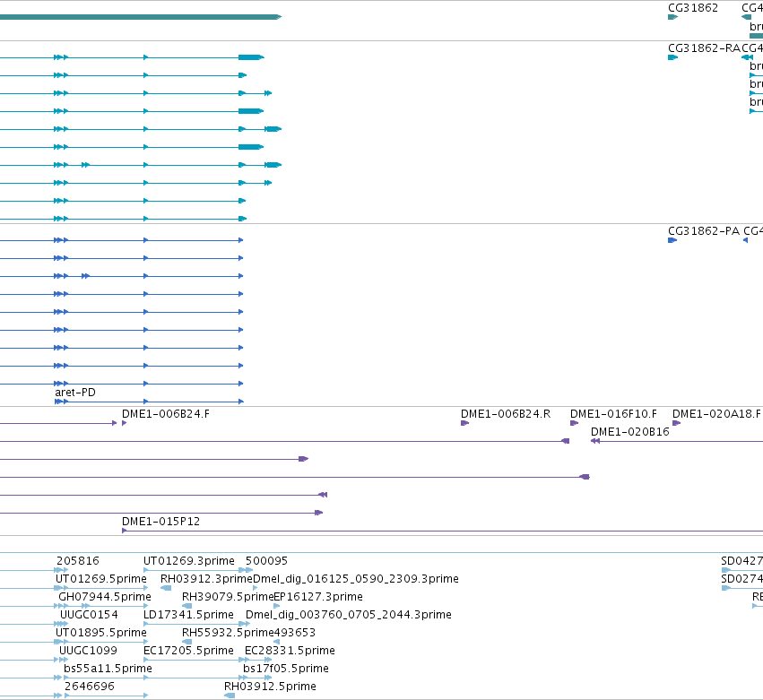Click the thick teal gene span bar at top

(x=141, y=17)
